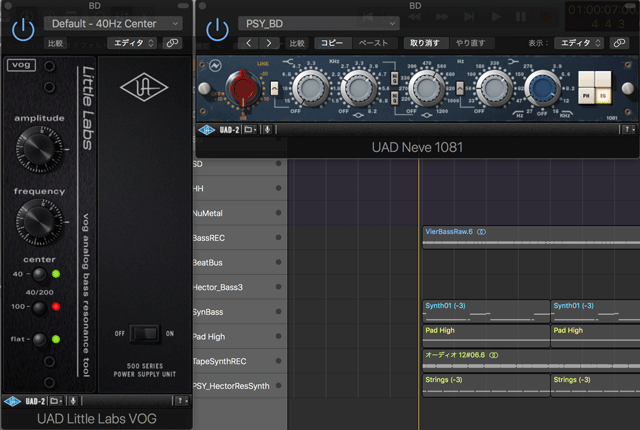Click the link icon in Neve window header
The height and width of the screenshot is (430, 640).
(x=619, y=43)
